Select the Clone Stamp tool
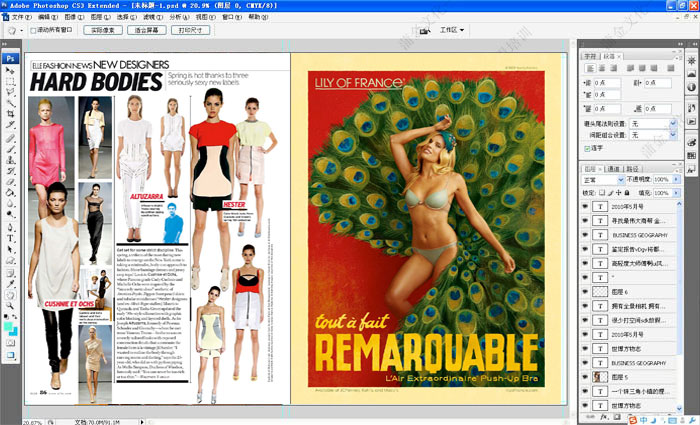The width and height of the screenshot is (700, 425). [x=10, y=160]
